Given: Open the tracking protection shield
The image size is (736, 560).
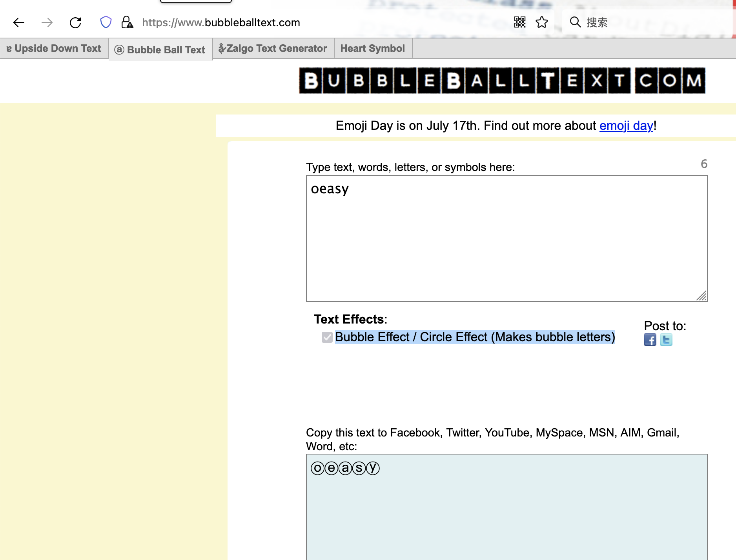Looking at the screenshot, I should tap(106, 22).
